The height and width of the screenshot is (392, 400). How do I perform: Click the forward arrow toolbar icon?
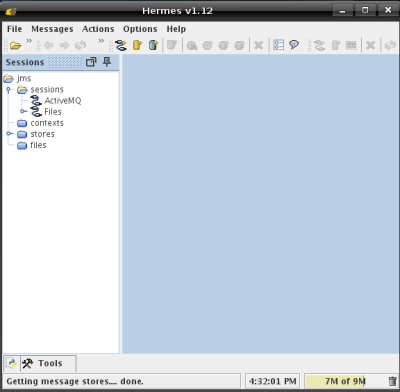tap(64, 45)
